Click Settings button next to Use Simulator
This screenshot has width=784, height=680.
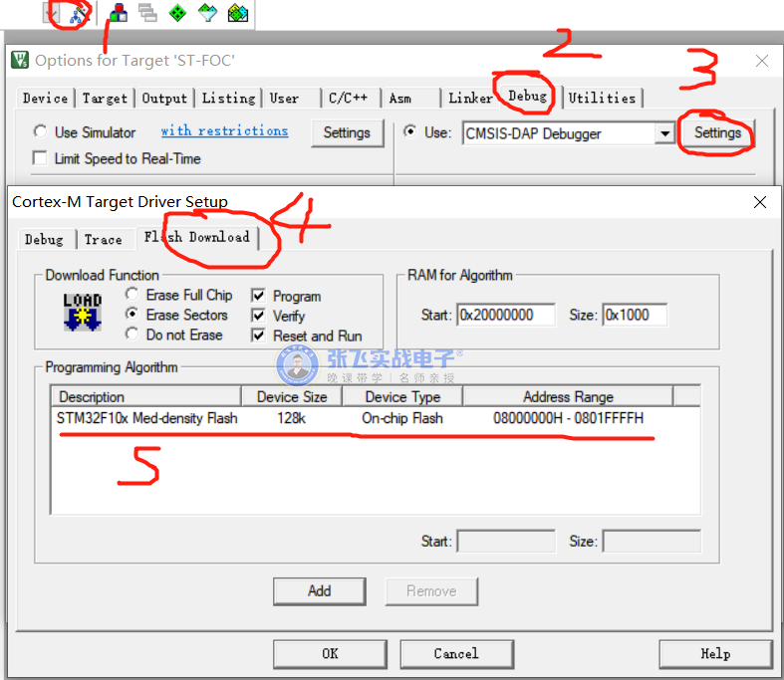coord(347,132)
